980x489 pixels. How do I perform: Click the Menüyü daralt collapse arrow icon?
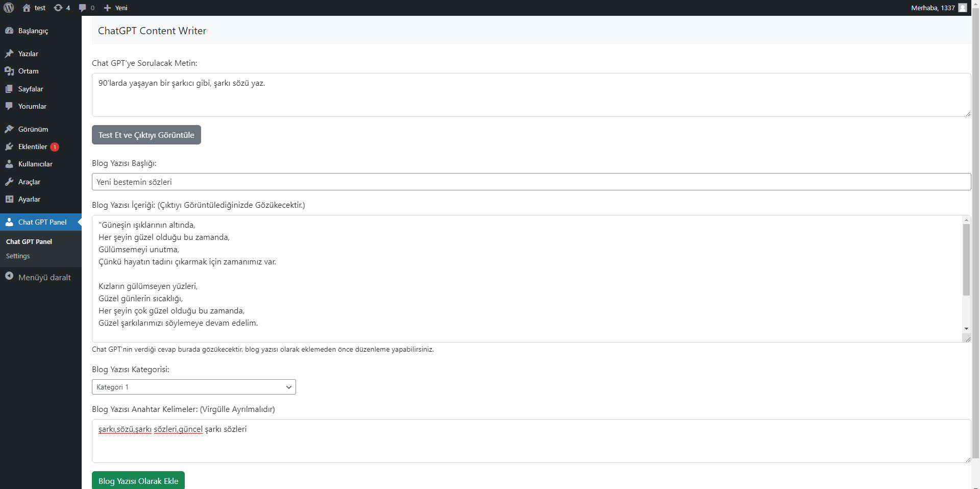(x=9, y=276)
